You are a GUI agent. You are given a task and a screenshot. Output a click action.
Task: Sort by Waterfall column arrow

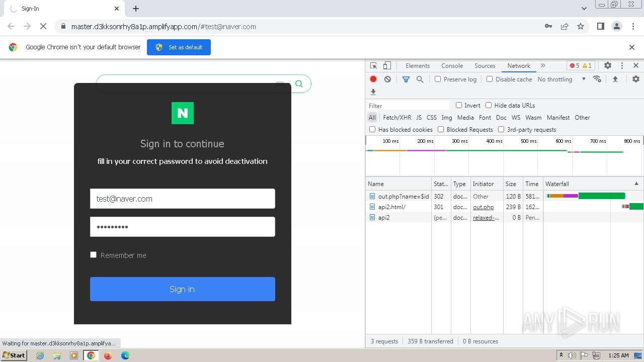636,184
